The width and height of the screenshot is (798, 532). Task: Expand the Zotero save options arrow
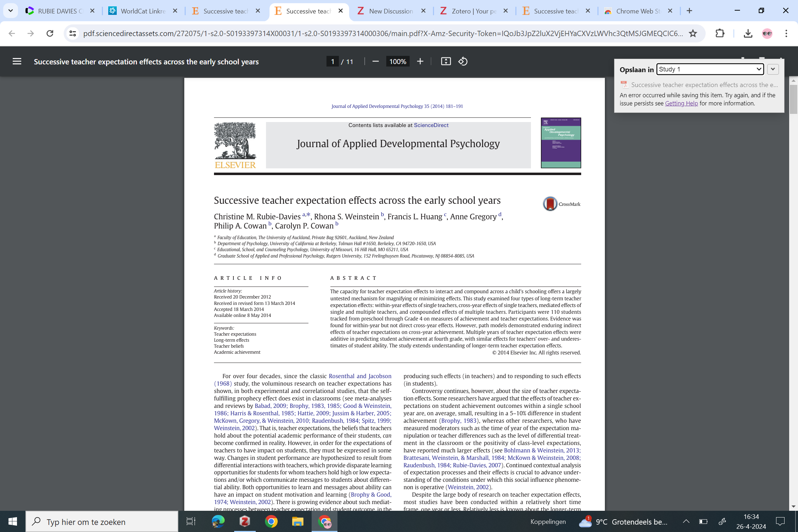coord(773,69)
